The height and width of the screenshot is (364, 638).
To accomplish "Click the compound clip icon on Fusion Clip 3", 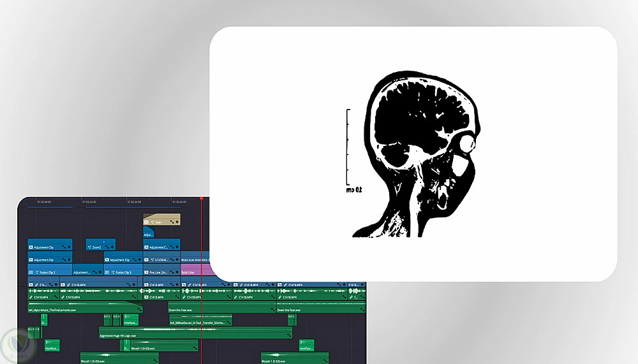I will pyautogui.click(x=107, y=272).
